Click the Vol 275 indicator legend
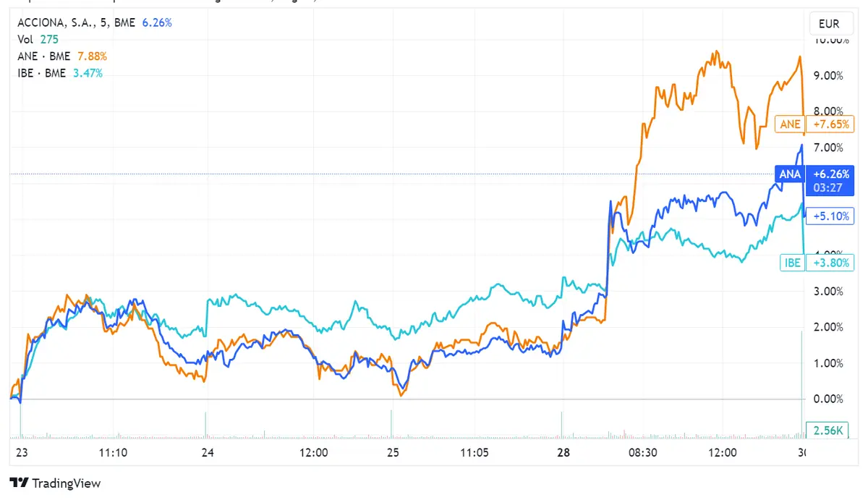Image resolution: width=868 pixels, height=500 pixels. pos(38,39)
